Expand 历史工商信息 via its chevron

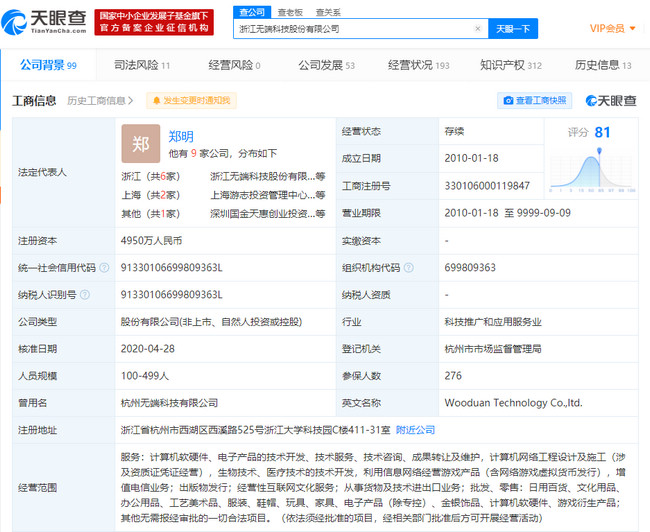[131, 101]
